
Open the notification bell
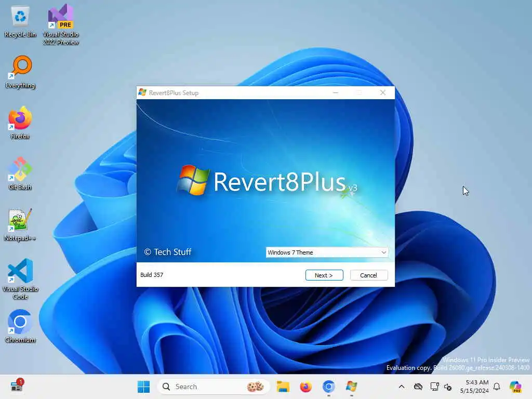coord(497,387)
